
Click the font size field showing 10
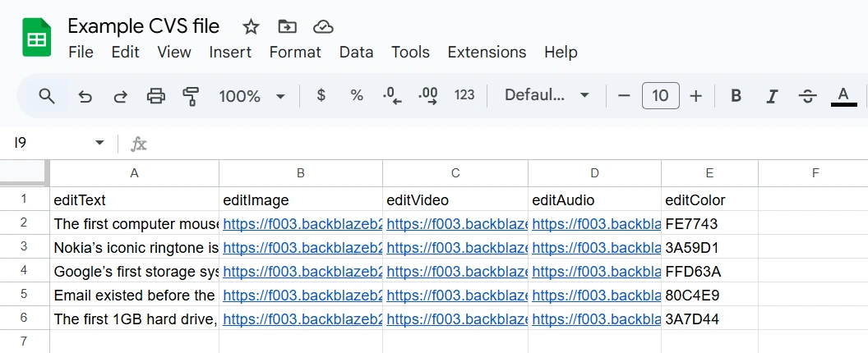(660, 96)
